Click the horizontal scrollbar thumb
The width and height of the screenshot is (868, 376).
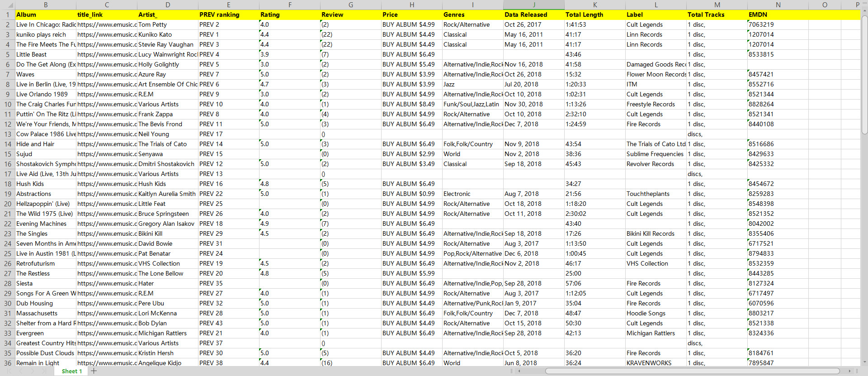click(692, 371)
